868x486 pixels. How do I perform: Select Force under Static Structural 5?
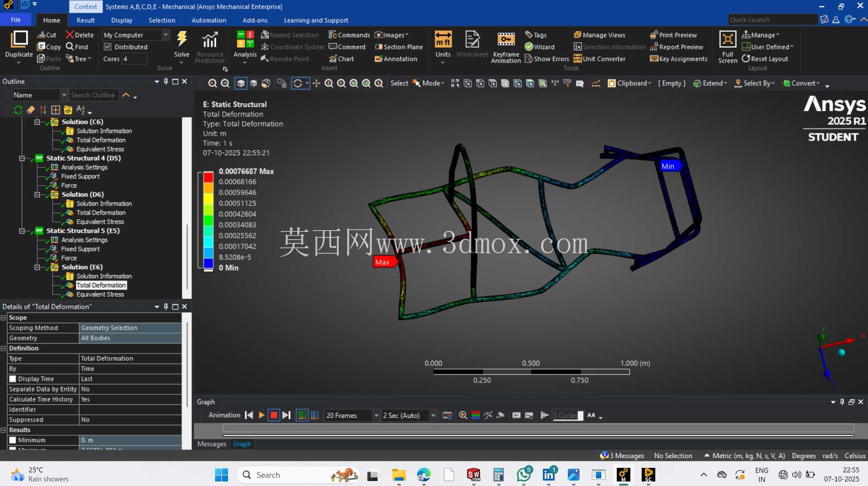pos(69,258)
